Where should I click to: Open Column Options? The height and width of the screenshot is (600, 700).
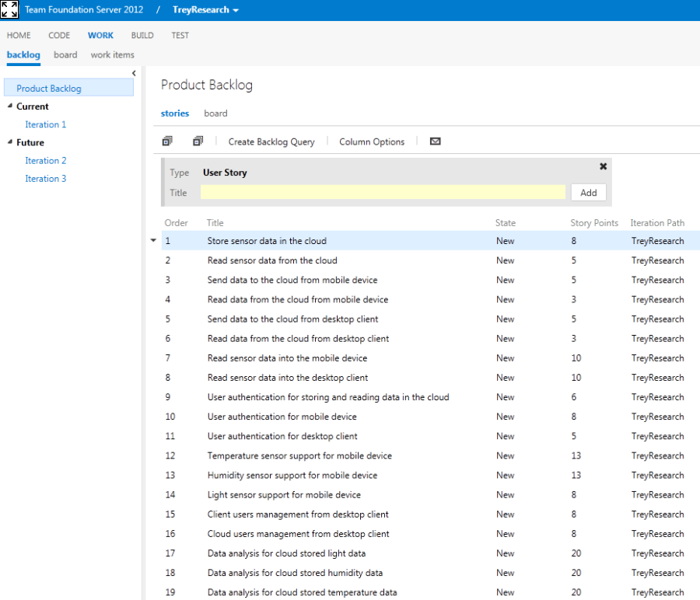point(372,142)
